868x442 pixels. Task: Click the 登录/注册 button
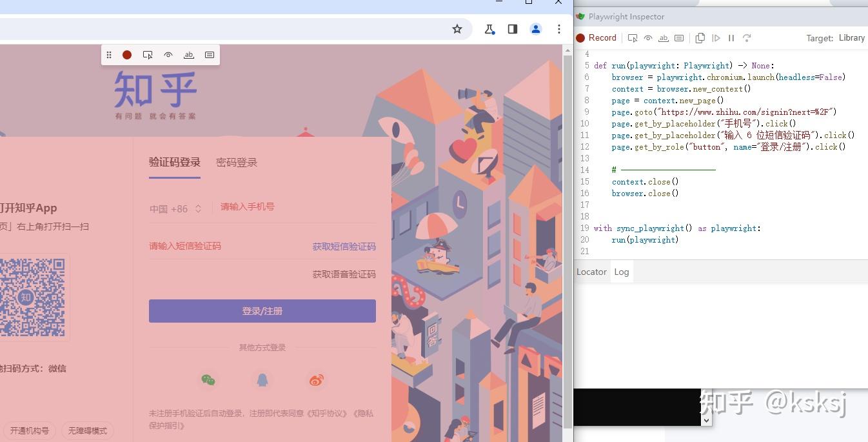[x=262, y=311]
